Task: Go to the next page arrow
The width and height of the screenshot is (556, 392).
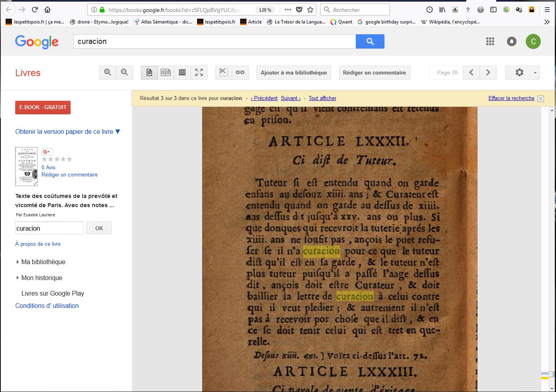Action: coord(488,73)
